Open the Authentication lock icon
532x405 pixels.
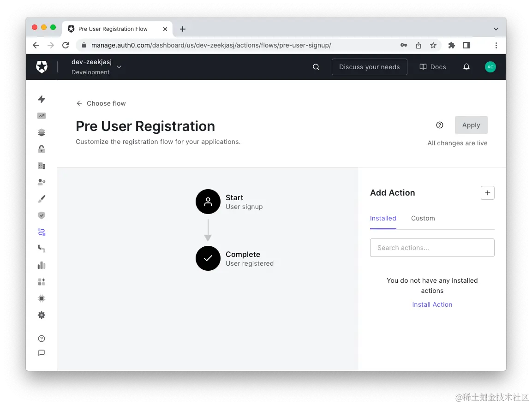coord(42,149)
